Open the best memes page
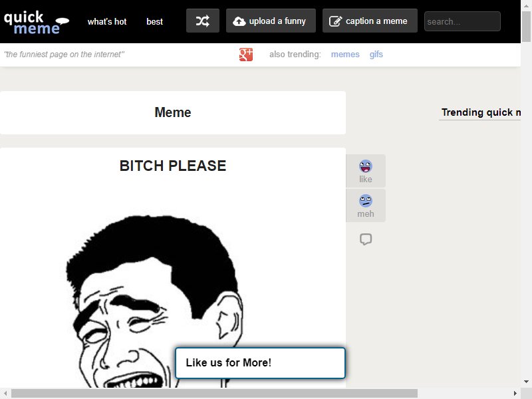The height and width of the screenshot is (399, 532). click(154, 22)
